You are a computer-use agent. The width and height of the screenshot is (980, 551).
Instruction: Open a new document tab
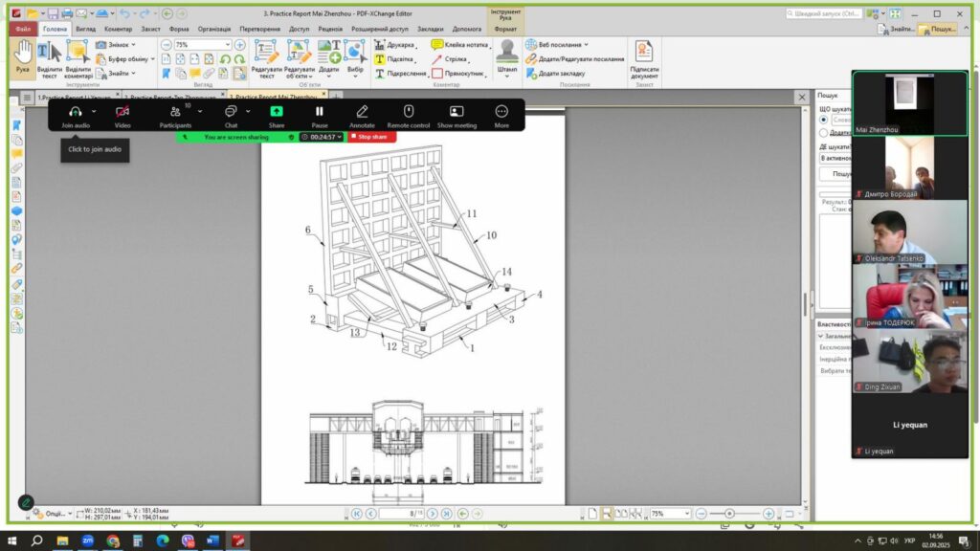(336, 97)
